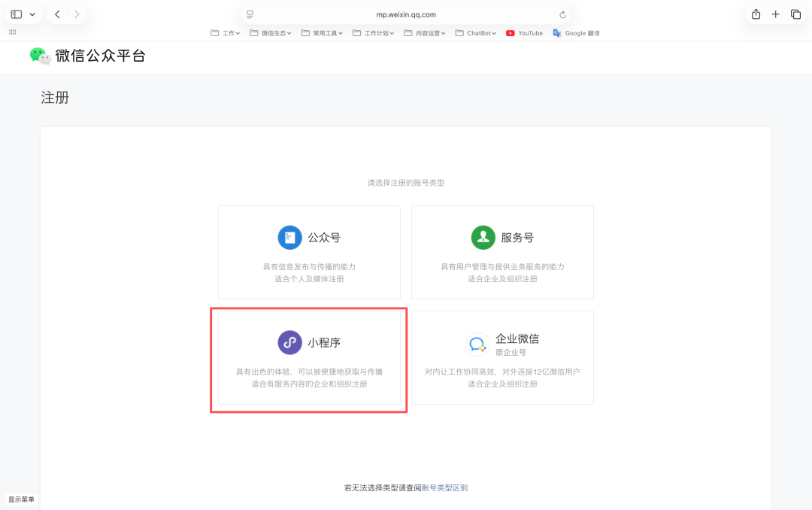
Task: Click the Safari share icon
Action: click(756, 14)
